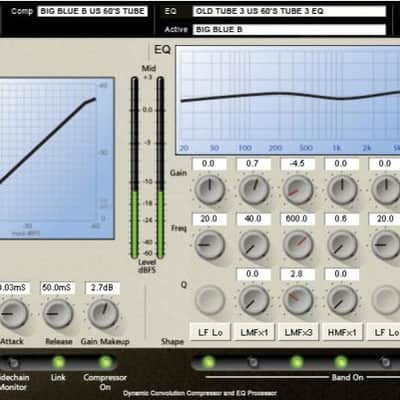The image size is (400, 400).
Task: Turn the HMFx1 band gain knob
Action: click(x=342, y=190)
